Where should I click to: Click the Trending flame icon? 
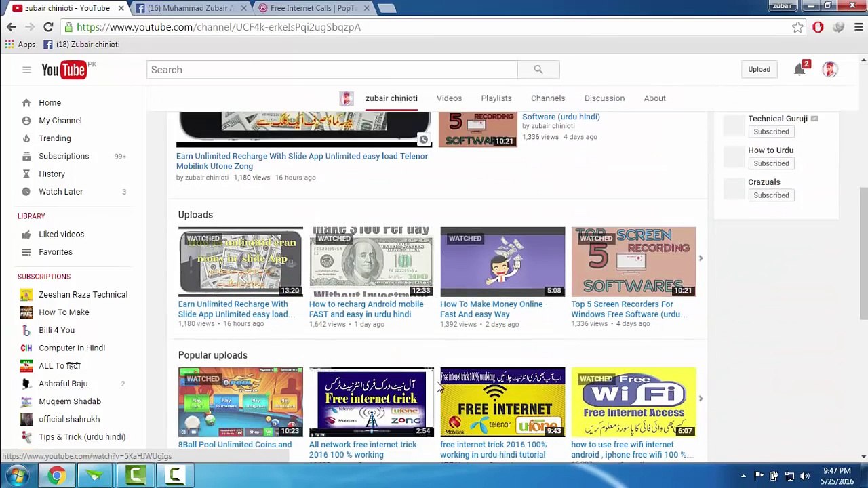26,138
